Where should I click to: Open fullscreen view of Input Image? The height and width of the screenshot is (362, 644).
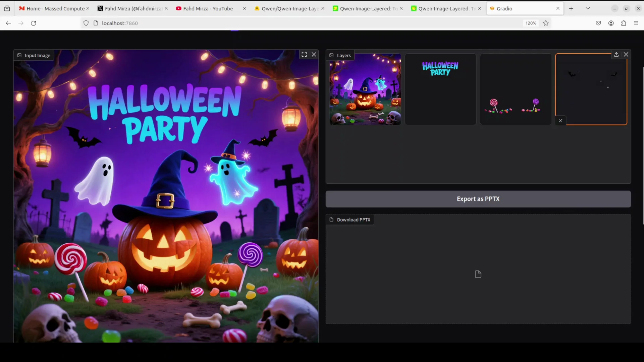304,55
